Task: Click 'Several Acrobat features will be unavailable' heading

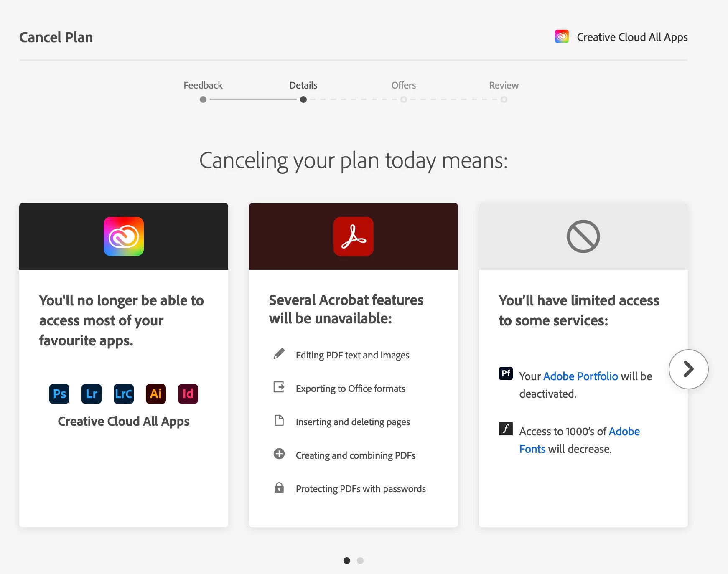Action: pyautogui.click(x=346, y=309)
